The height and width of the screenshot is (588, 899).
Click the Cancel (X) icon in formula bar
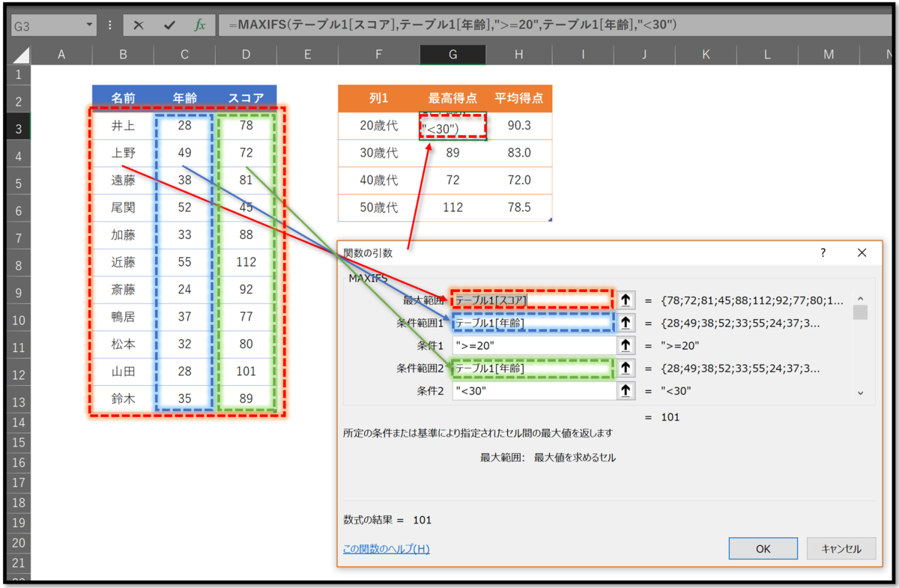click(x=139, y=25)
